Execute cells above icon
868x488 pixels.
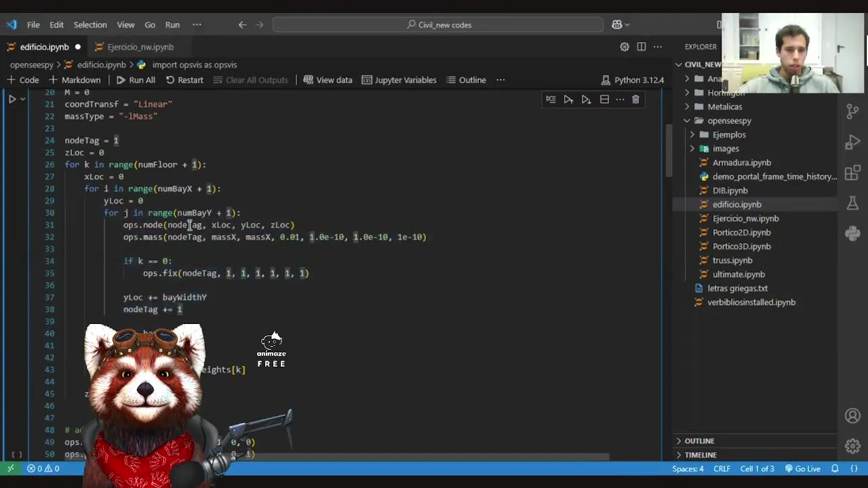(568, 100)
